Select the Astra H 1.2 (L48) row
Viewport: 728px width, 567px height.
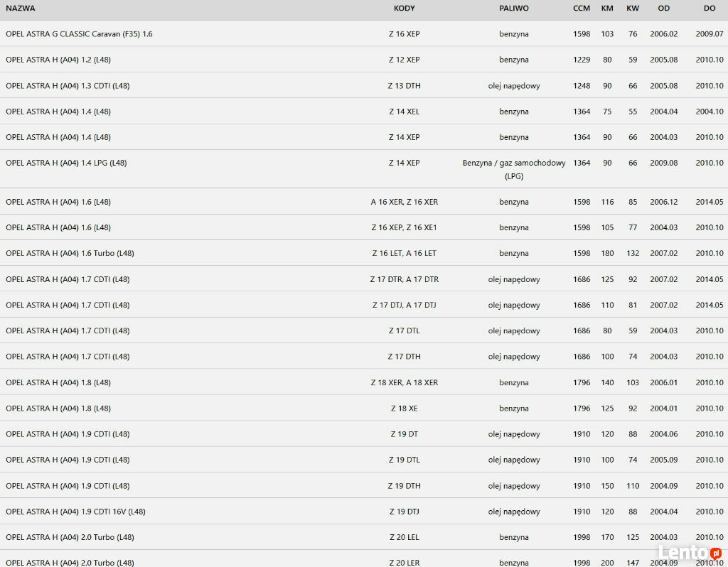pos(364,60)
